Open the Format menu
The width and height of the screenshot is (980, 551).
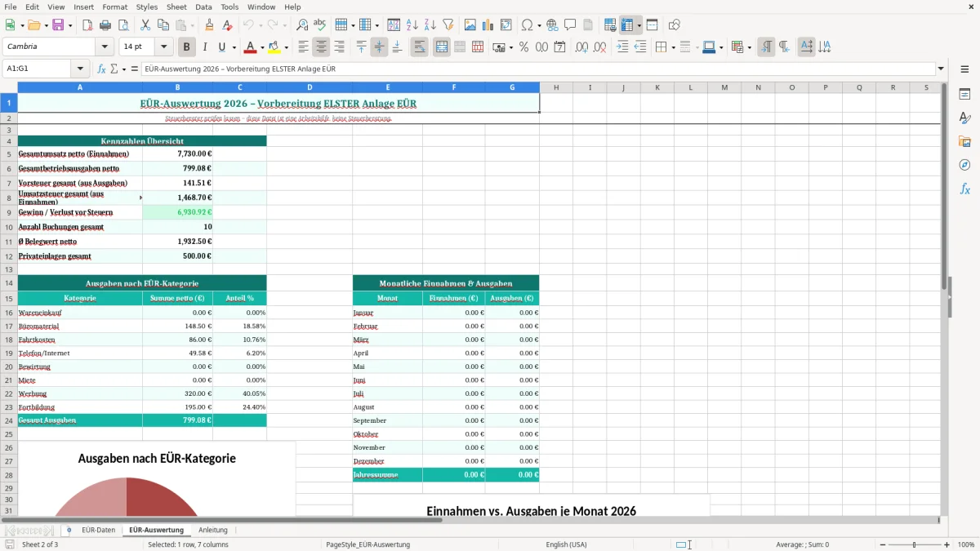114,7
